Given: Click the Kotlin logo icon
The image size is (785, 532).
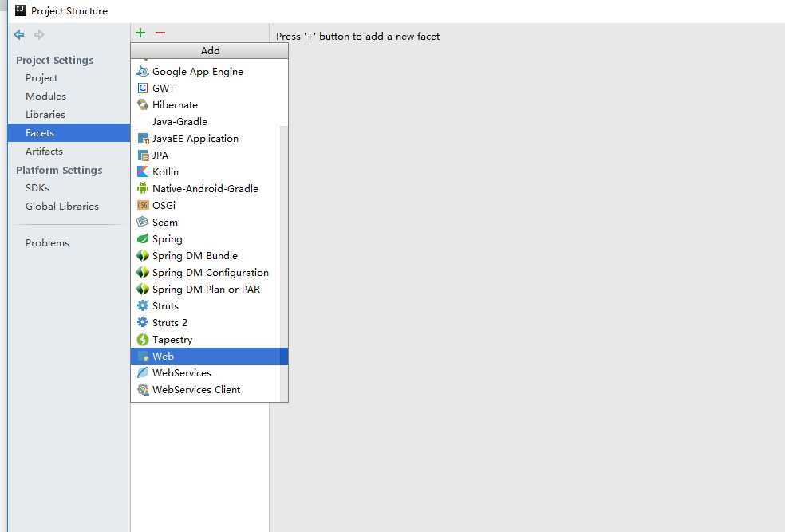Looking at the screenshot, I should coord(143,171).
